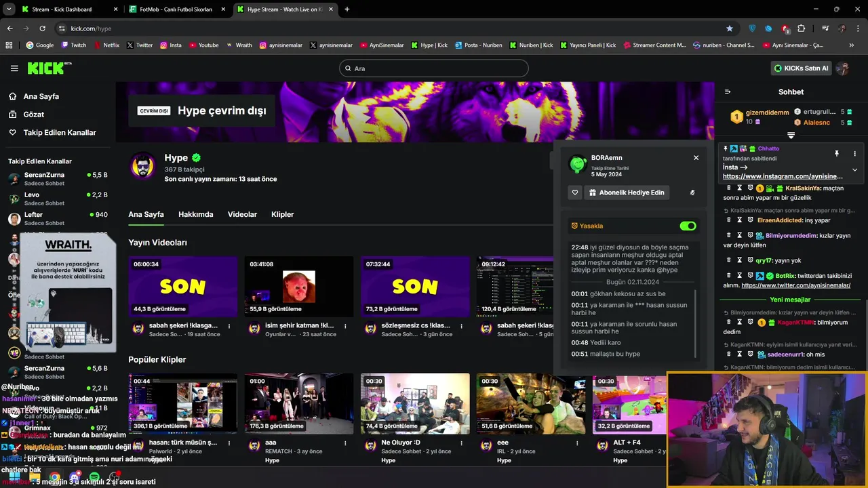Screen dimensions: 868x488
Task: Click the heart follow icon in BORAemn card
Action: click(575, 192)
